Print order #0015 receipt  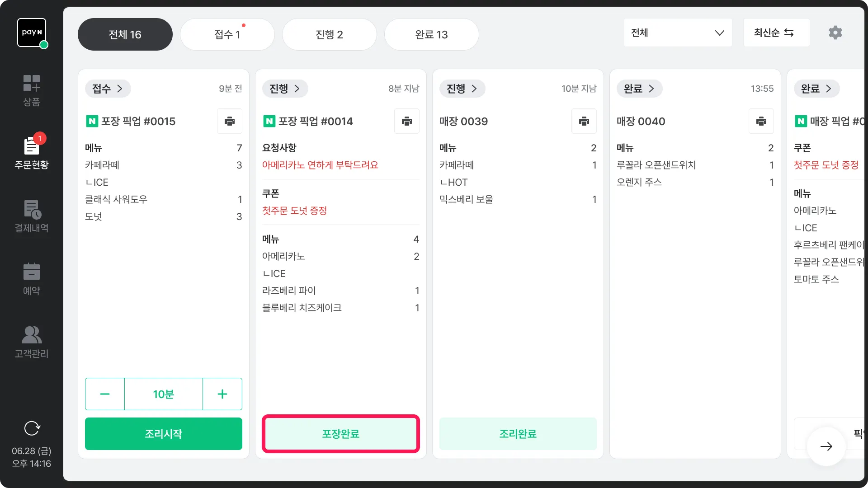coord(230,121)
